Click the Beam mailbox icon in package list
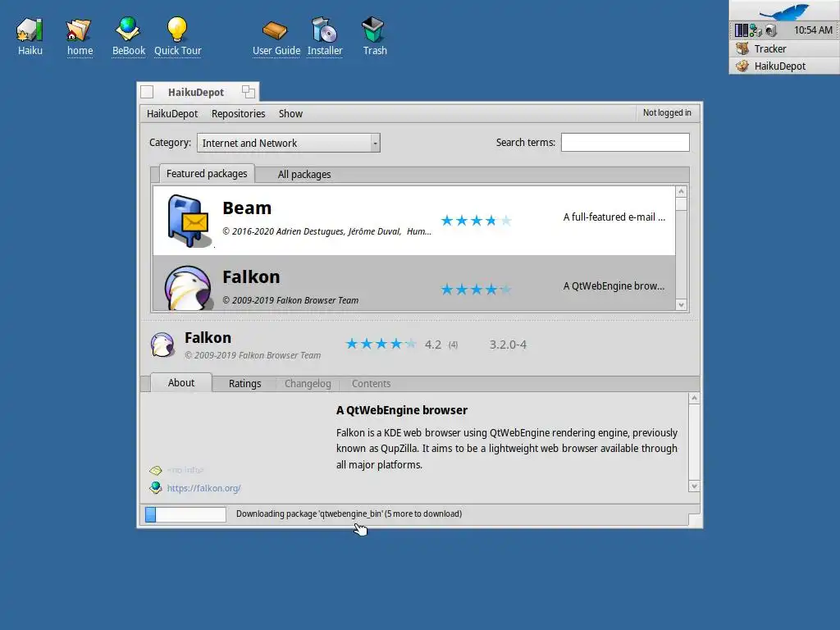Viewport: 840px width, 630px height. coord(188,221)
